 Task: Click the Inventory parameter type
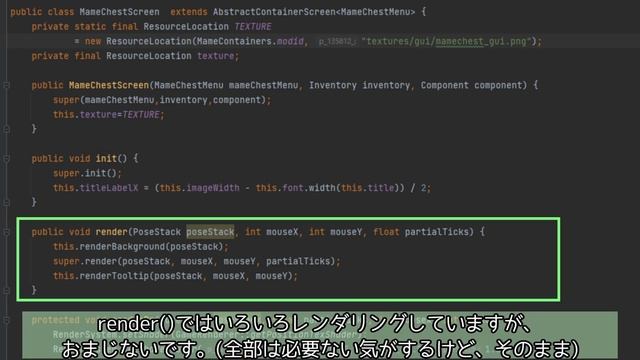pos(333,85)
